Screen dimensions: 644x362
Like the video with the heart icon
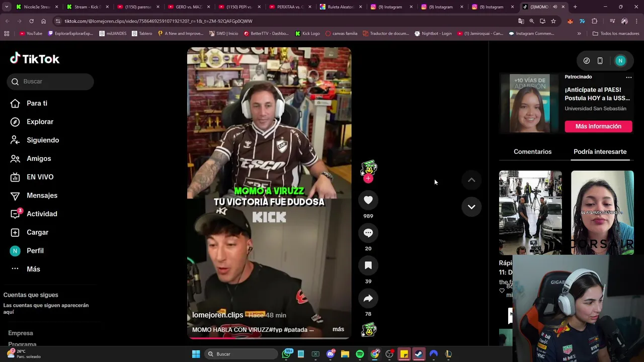coord(368,200)
